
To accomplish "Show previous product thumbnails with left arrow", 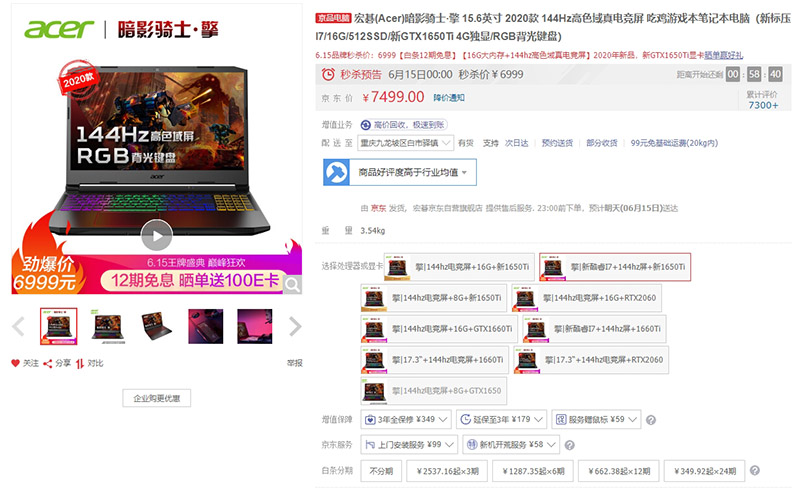I will point(18,327).
